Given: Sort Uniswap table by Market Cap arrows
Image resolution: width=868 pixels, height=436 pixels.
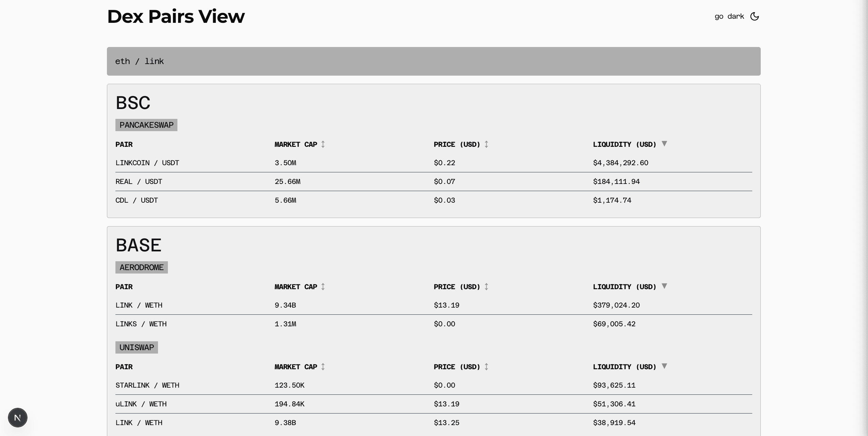Looking at the screenshot, I should click(322, 367).
